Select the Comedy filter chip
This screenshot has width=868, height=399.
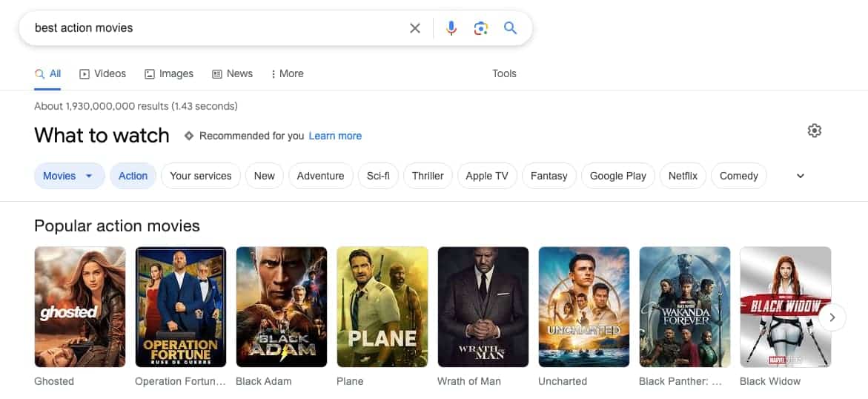click(738, 176)
